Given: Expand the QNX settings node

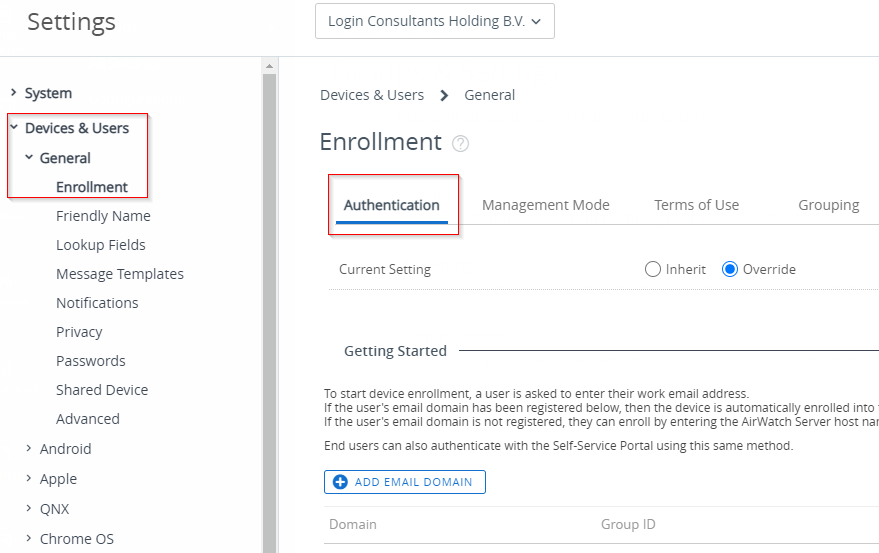Looking at the screenshot, I should click(29, 509).
